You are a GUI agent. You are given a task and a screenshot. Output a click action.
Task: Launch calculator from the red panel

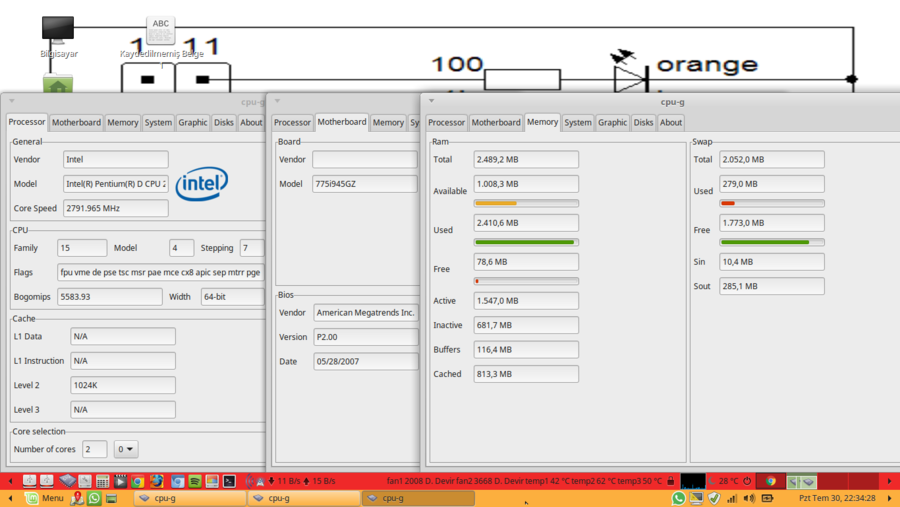(x=102, y=481)
